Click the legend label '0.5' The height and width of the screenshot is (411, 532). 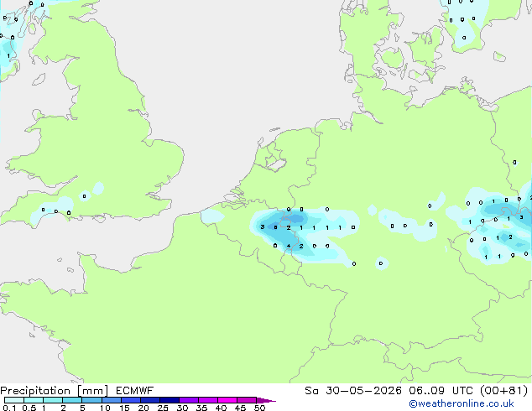click(29, 408)
